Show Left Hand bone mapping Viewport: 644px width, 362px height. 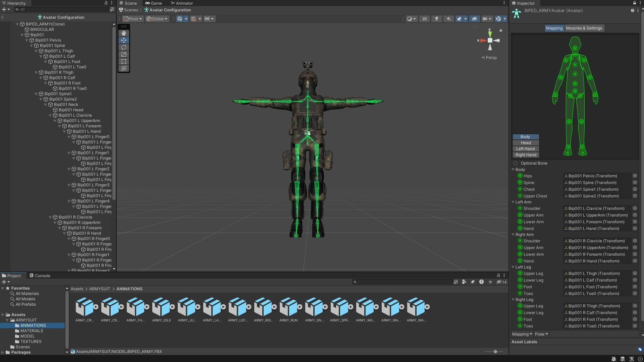(525, 149)
